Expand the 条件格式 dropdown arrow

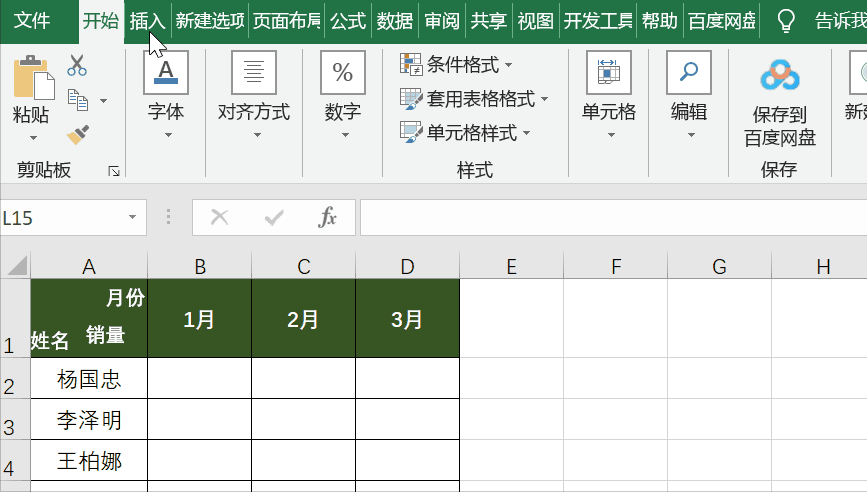click(x=508, y=65)
